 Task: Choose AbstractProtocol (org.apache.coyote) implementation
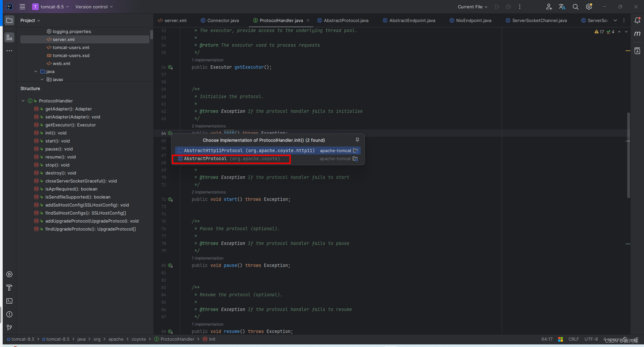tap(268, 159)
